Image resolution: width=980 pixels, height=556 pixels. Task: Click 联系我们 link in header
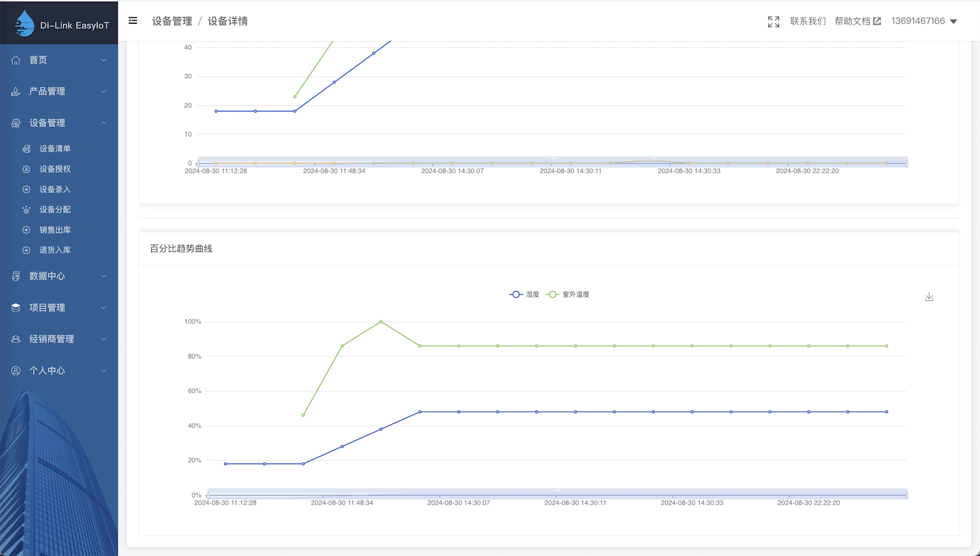808,21
